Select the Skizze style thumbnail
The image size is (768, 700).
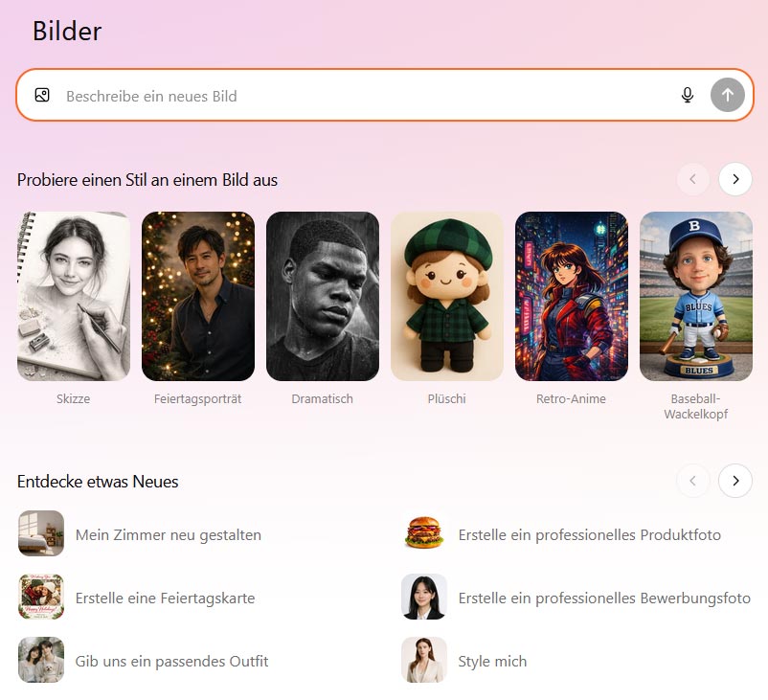(x=74, y=296)
